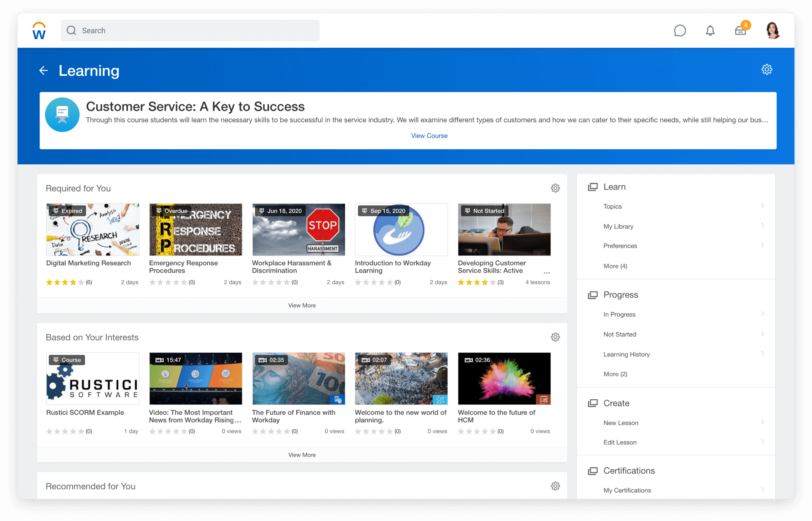Open the chat messages icon
This screenshot has width=812, height=521.
(x=679, y=31)
